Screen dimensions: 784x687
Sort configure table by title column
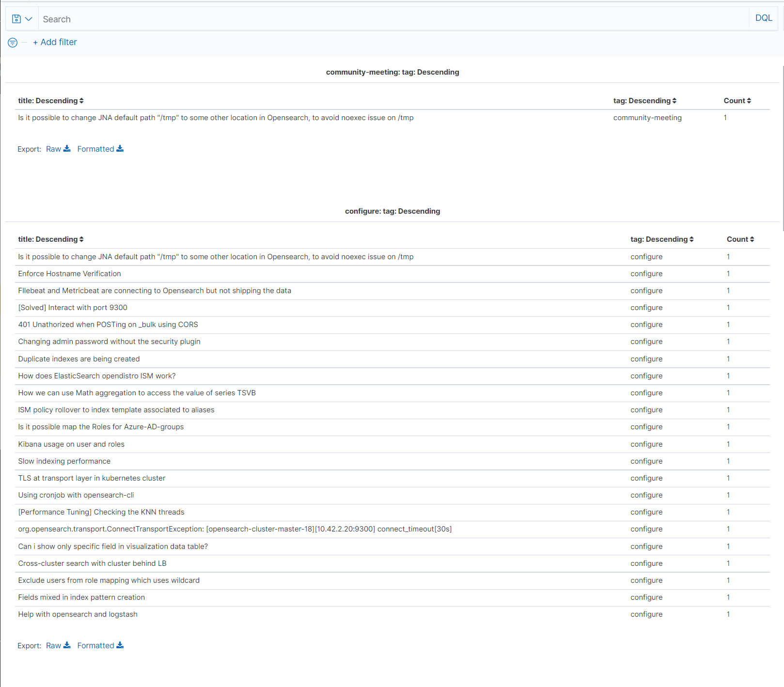[51, 239]
